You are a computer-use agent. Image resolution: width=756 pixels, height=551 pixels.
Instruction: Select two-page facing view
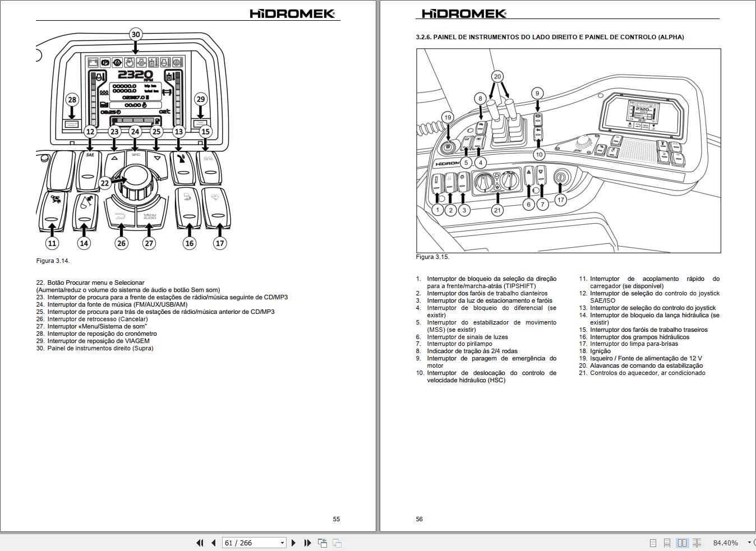click(x=683, y=543)
